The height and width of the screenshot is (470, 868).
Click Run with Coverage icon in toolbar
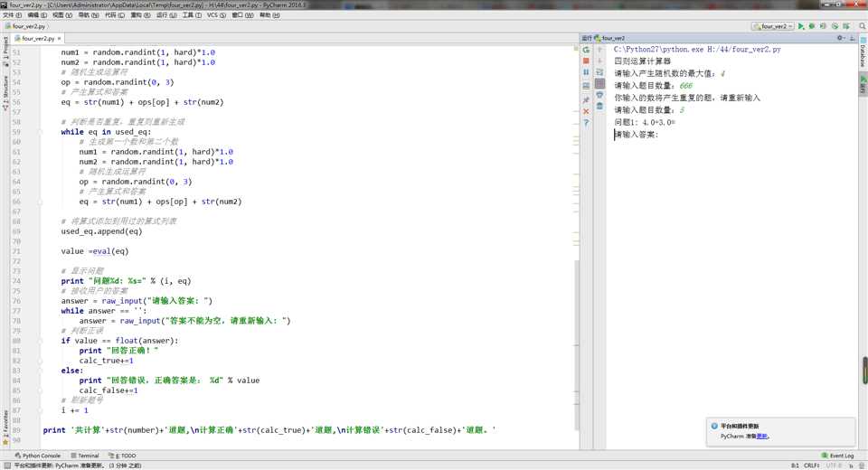(x=823, y=26)
